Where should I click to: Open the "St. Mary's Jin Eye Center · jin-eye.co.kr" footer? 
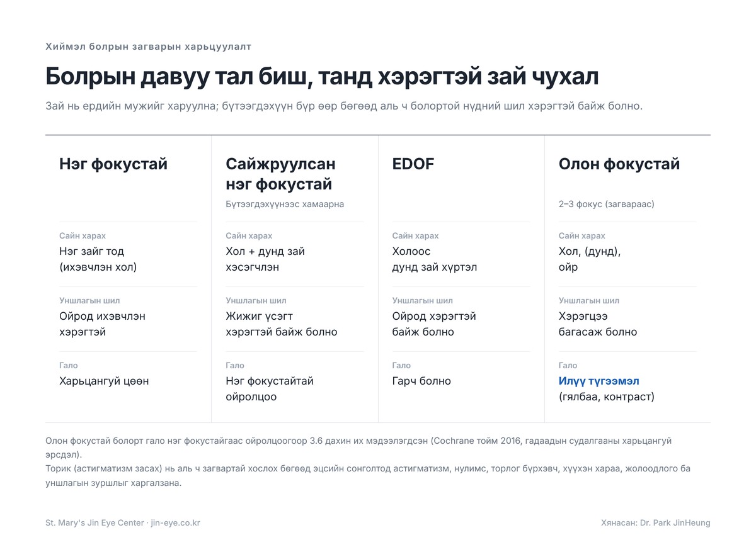coord(123,523)
